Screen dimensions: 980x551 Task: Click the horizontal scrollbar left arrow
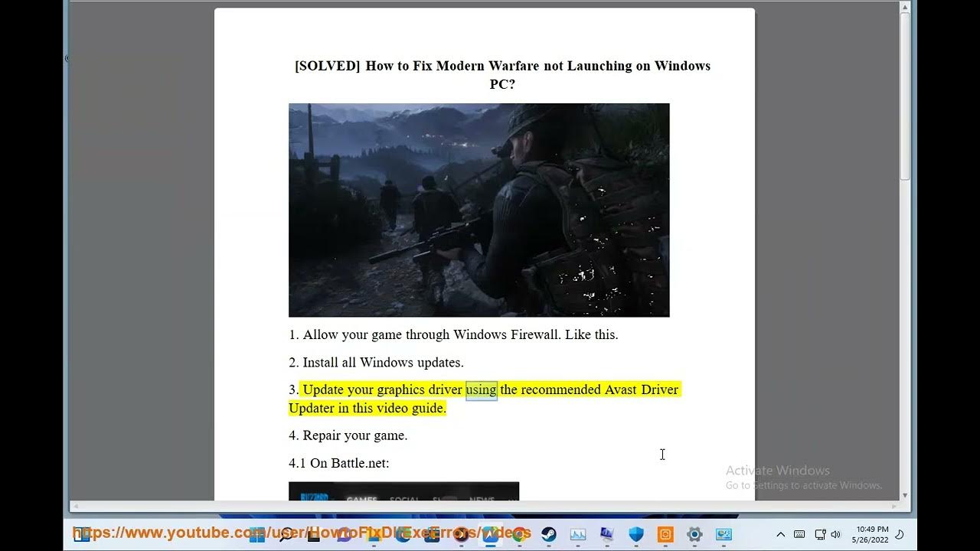click(x=75, y=506)
